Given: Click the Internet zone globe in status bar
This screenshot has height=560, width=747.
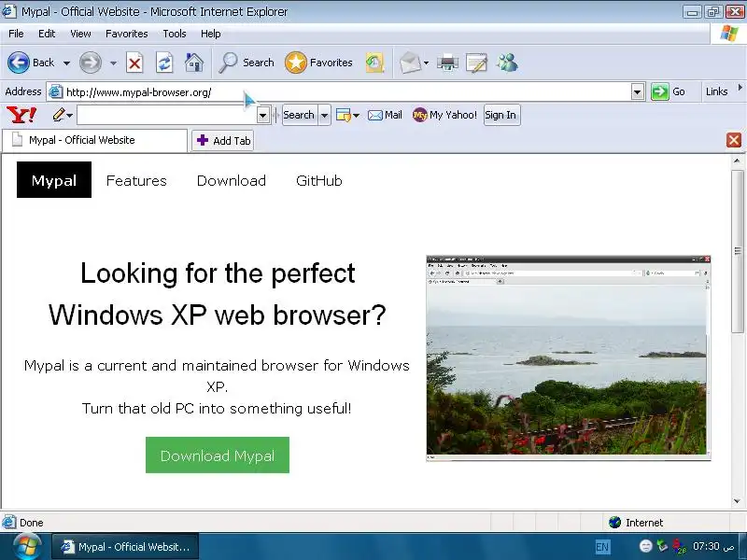Looking at the screenshot, I should click(x=614, y=523).
